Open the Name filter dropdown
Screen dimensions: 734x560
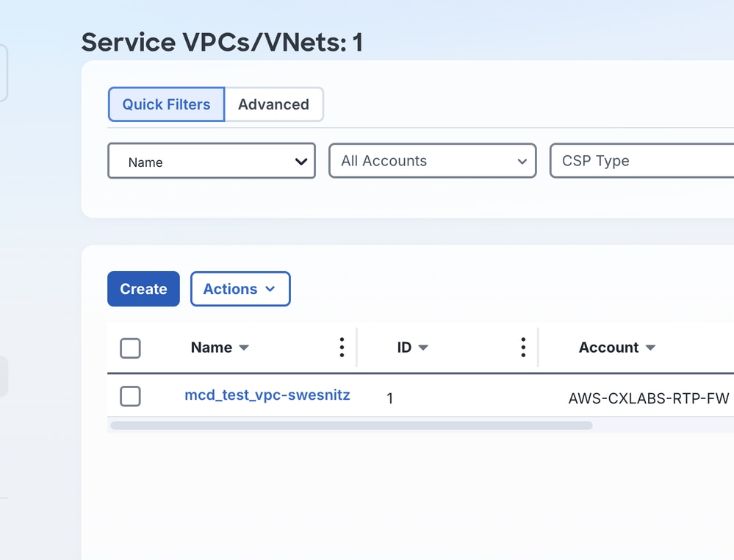(212, 161)
